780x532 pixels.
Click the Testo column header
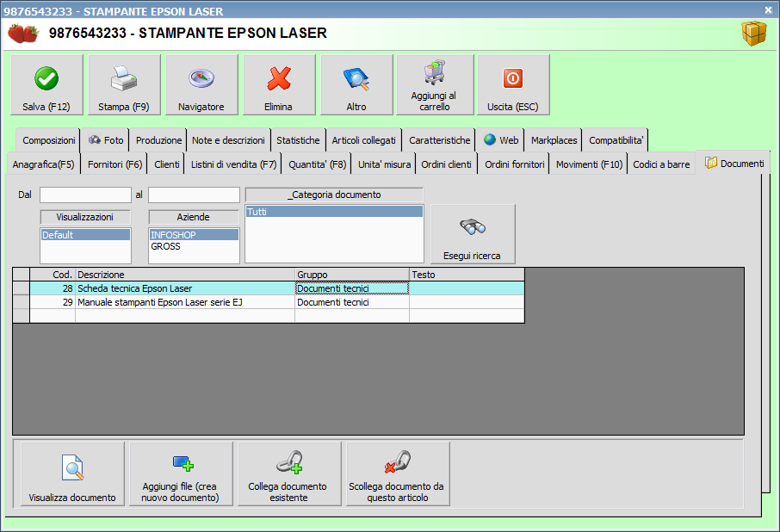coord(467,275)
